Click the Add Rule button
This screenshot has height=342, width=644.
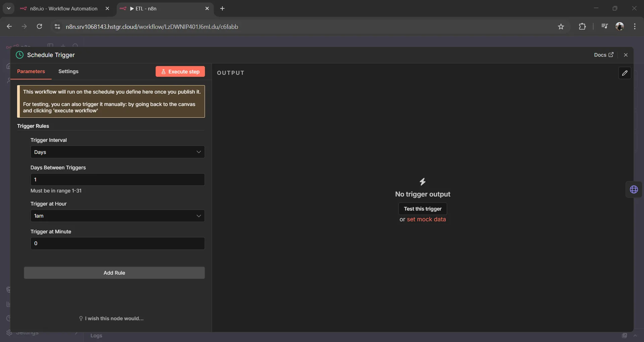pos(114,273)
